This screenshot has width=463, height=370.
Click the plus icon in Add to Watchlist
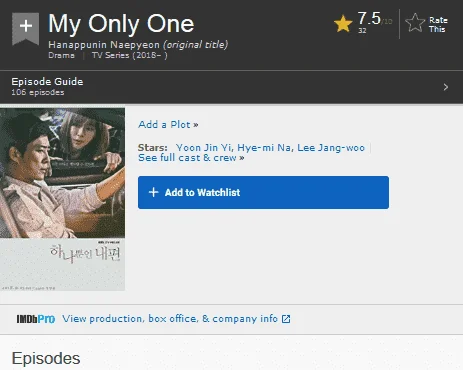click(x=153, y=192)
